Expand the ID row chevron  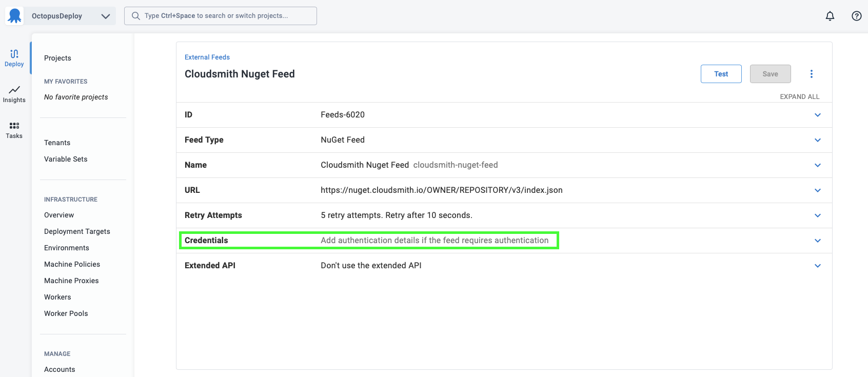click(818, 115)
